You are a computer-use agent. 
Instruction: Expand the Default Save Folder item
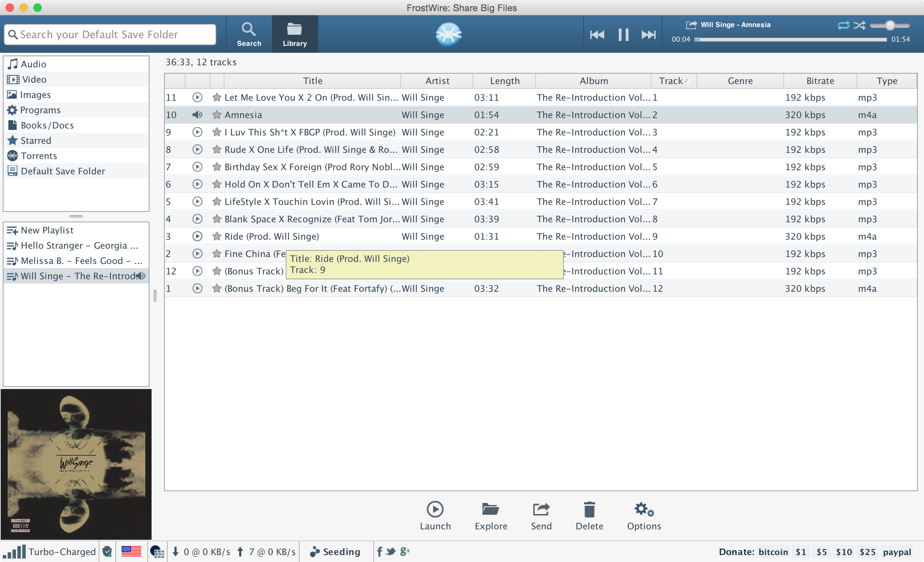pos(63,170)
